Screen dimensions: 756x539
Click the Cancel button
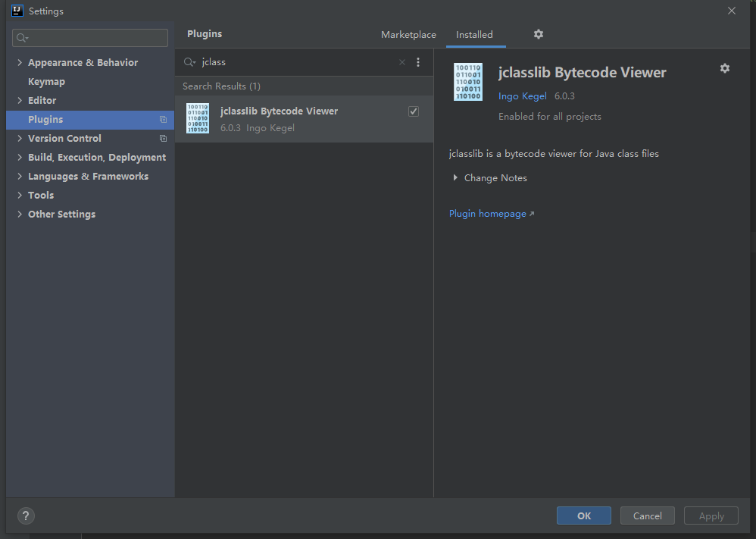click(x=648, y=515)
